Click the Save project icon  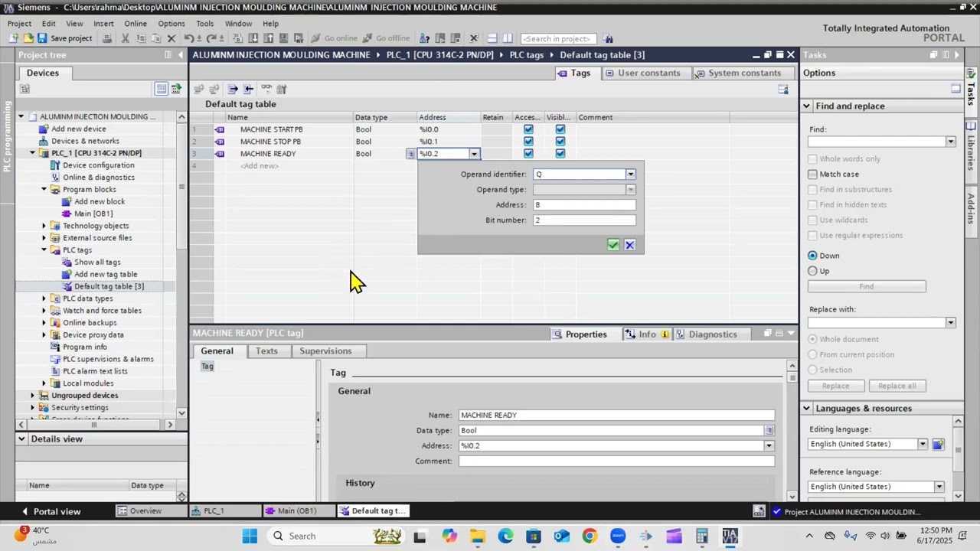(x=43, y=38)
